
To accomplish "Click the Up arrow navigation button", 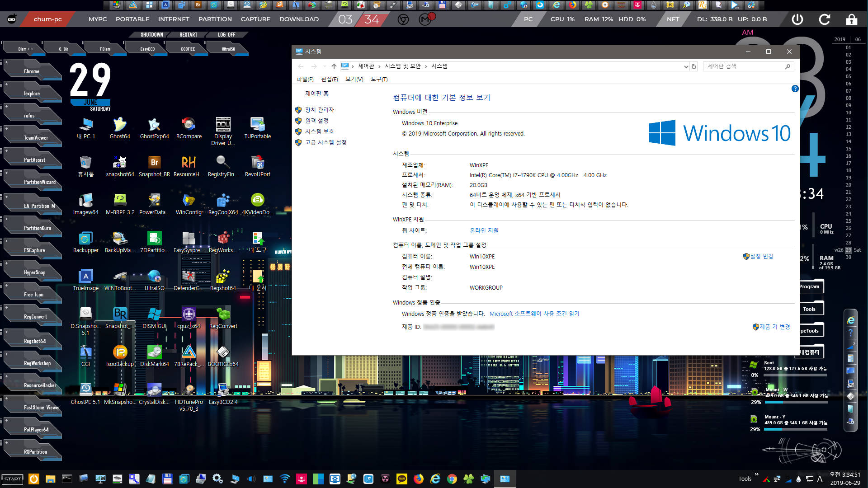I will click(x=334, y=66).
